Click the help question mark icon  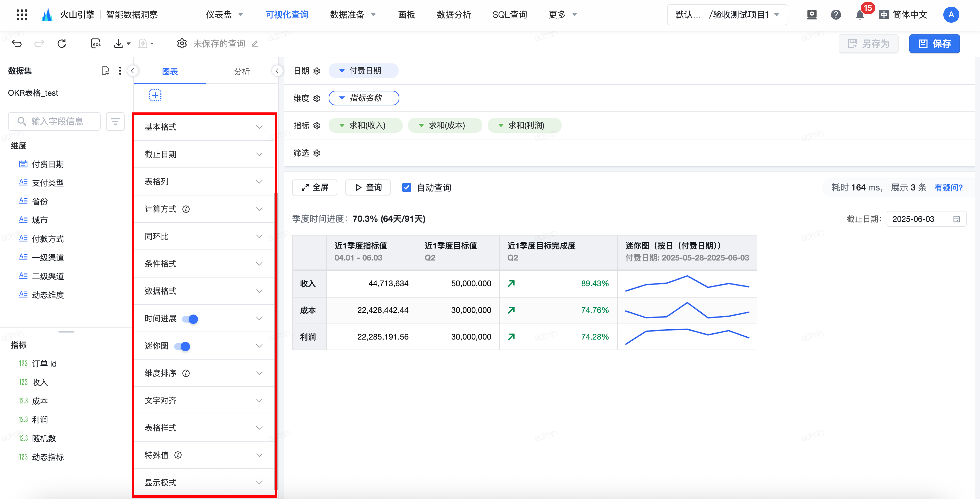point(836,15)
